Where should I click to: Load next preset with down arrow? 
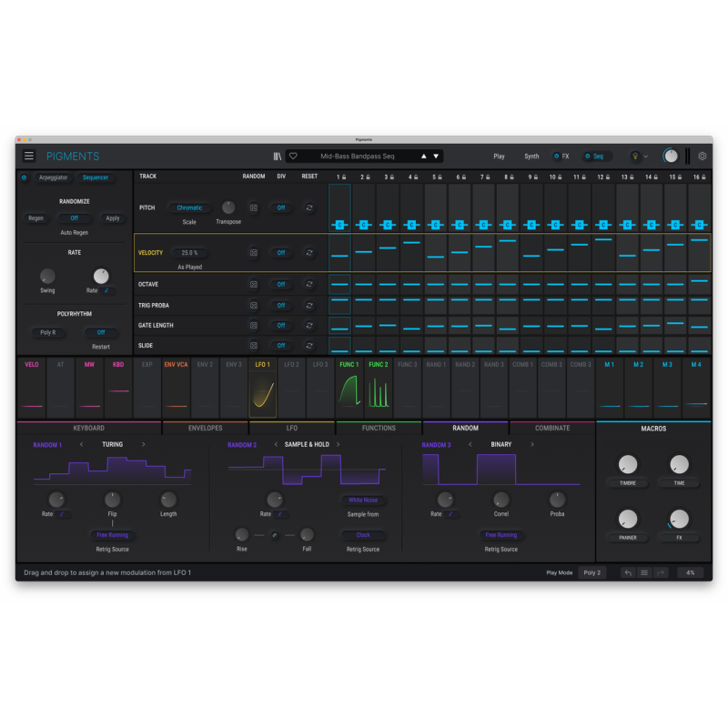click(x=436, y=157)
